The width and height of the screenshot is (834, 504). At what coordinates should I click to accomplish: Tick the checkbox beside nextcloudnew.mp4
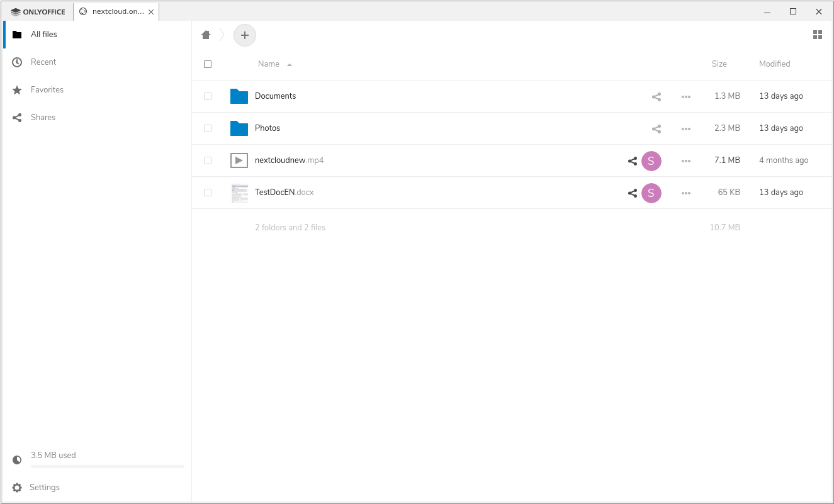208,160
